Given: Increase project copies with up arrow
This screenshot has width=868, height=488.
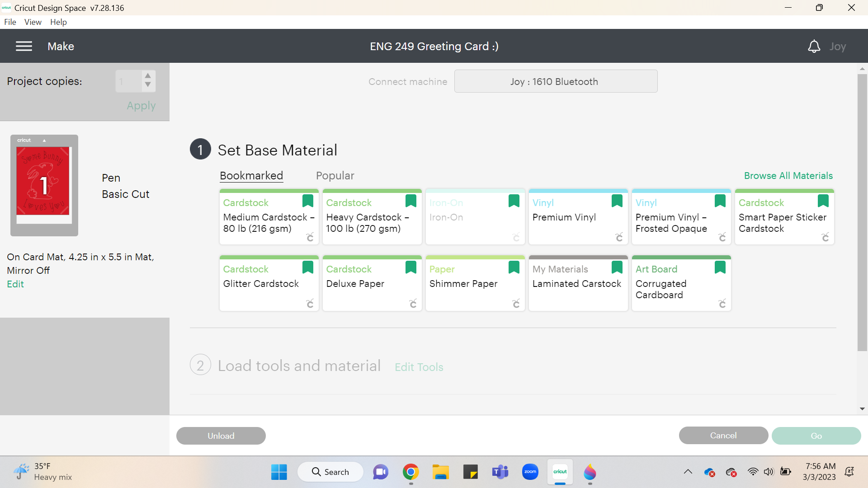Looking at the screenshot, I should 148,76.
